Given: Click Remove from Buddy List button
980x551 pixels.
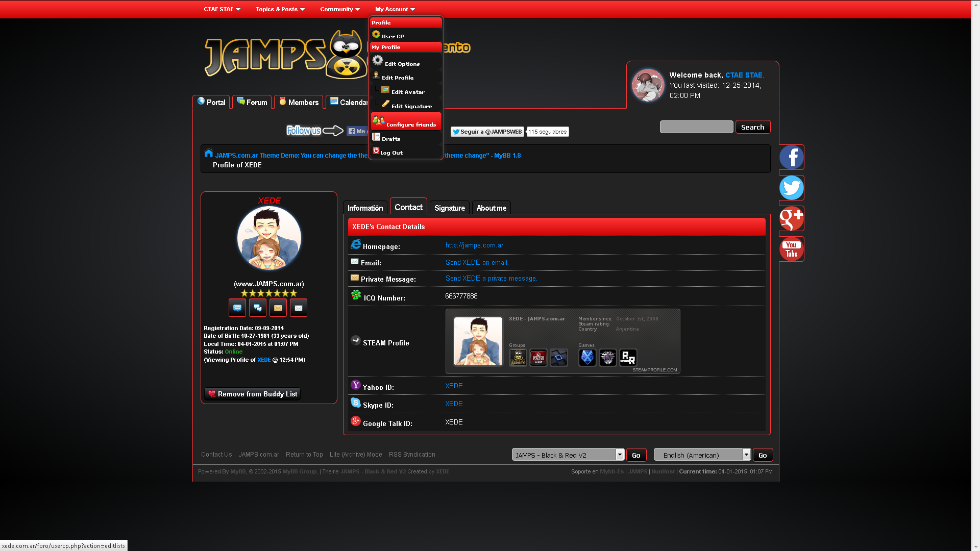Looking at the screenshot, I should 253,394.
